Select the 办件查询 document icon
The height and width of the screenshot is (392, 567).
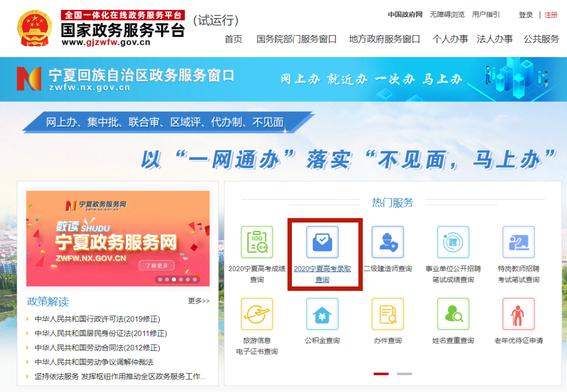(x=387, y=314)
